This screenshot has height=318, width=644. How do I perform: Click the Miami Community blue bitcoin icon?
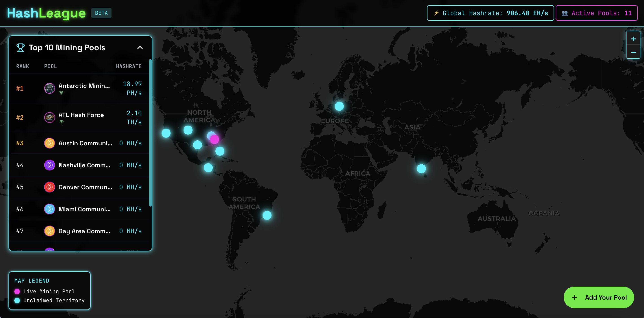coord(50,209)
